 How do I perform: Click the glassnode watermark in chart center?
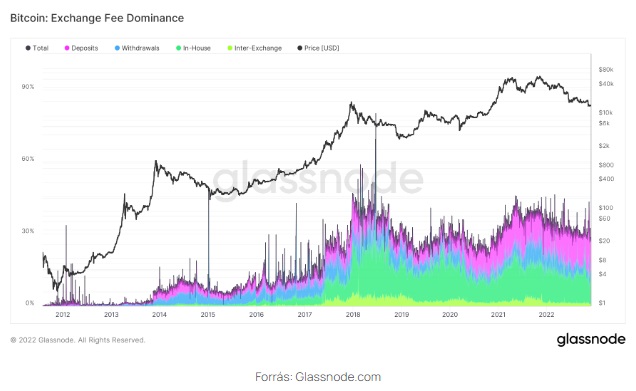click(x=318, y=178)
